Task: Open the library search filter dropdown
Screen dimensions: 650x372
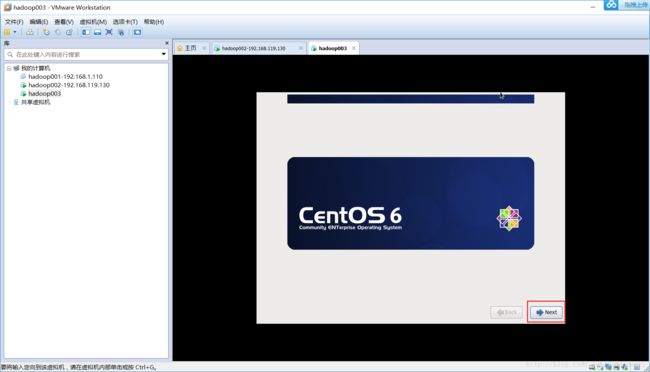Action: (163, 54)
